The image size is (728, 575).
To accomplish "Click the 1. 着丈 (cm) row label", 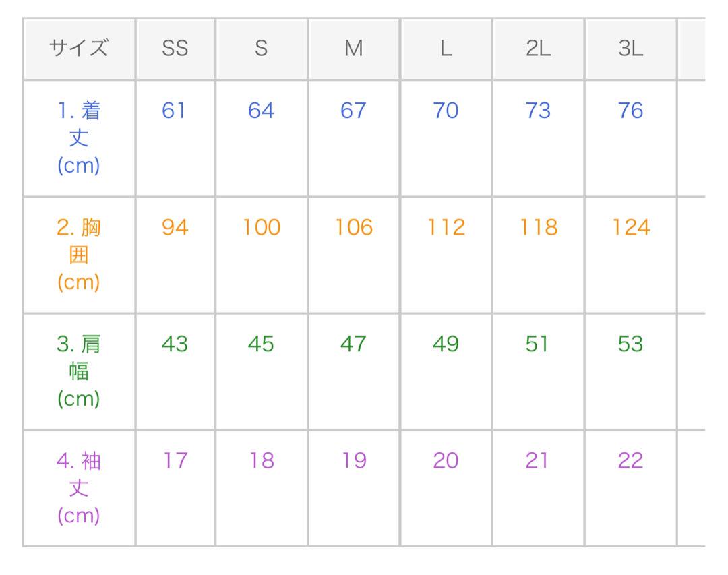I will [x=79, y=138].
